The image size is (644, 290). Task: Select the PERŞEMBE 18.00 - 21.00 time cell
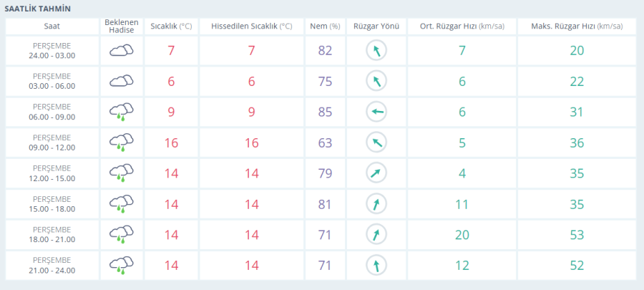pos(52,236)
